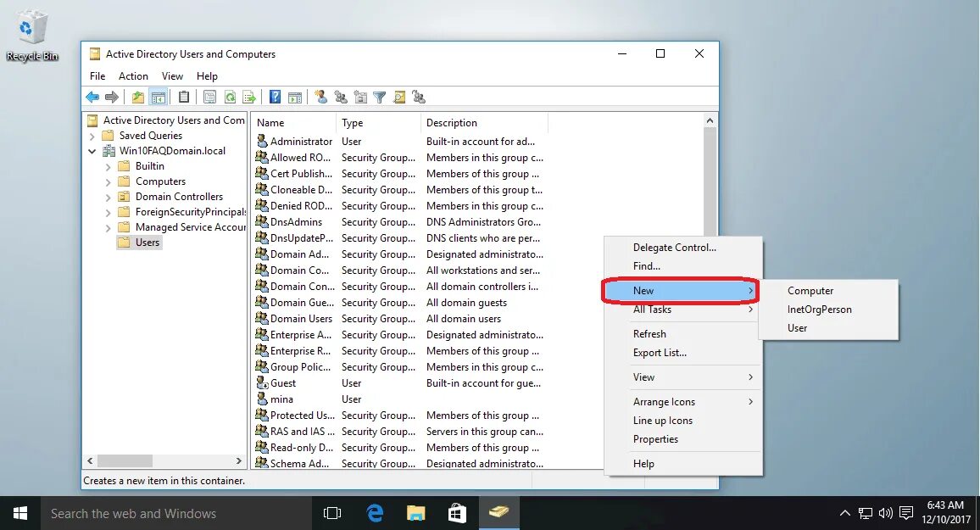Choose Properties in the context menu
This screenshot has width=980, height=530.
coord(683,439)
